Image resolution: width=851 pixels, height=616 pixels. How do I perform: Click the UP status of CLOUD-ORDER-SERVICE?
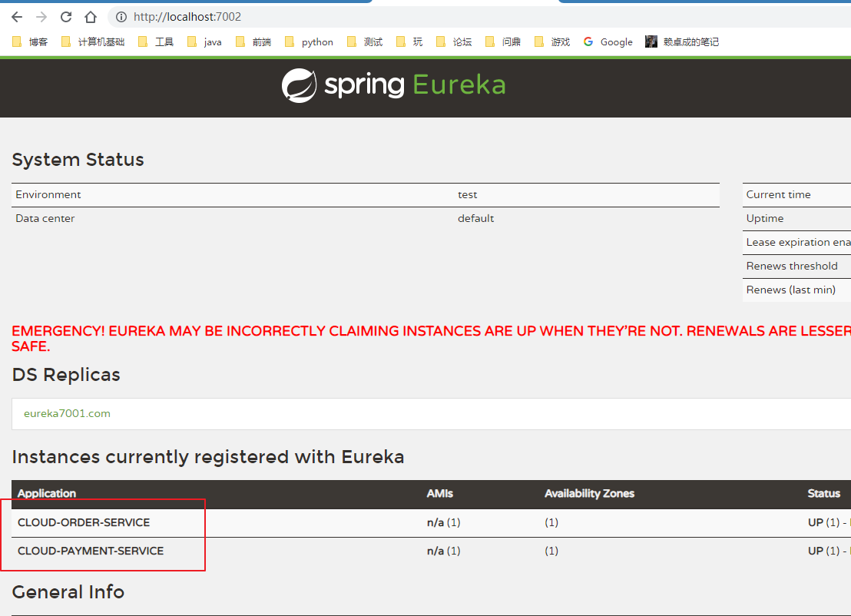(815, 522)
